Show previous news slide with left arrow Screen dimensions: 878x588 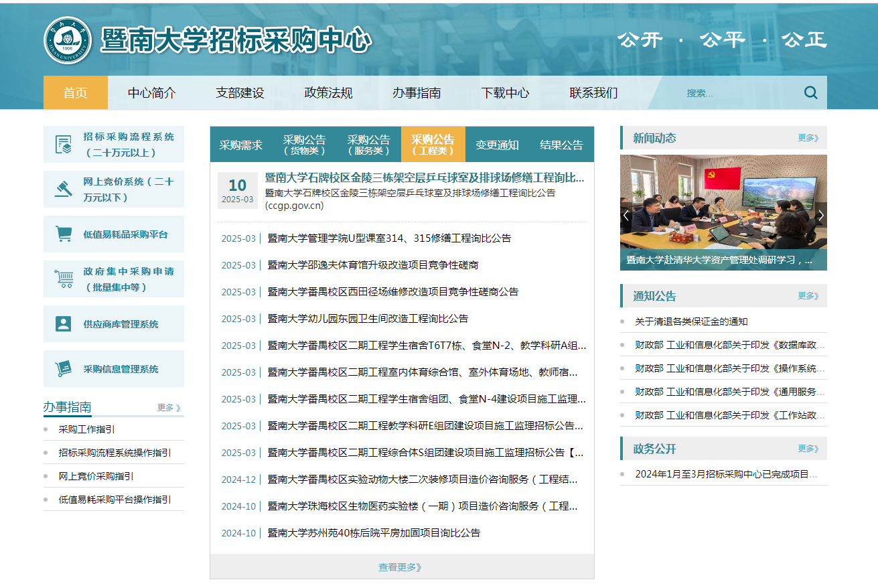(x=626, y=216)
